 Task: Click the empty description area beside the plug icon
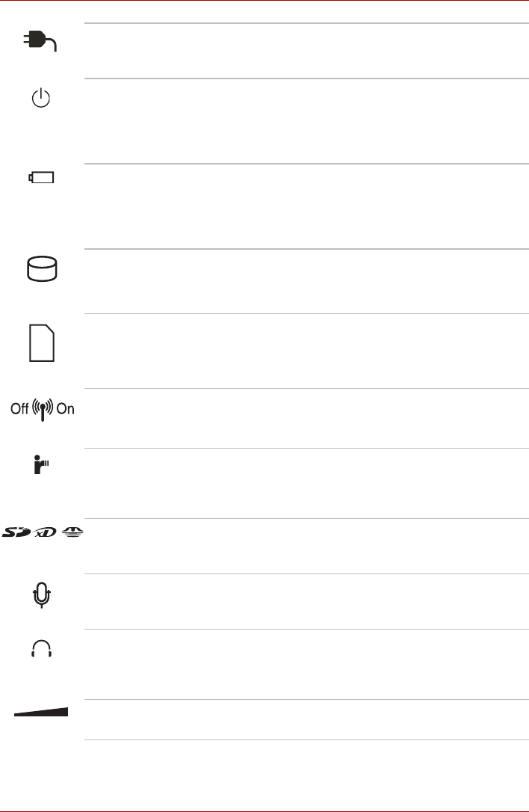click(x=306, y=51)
